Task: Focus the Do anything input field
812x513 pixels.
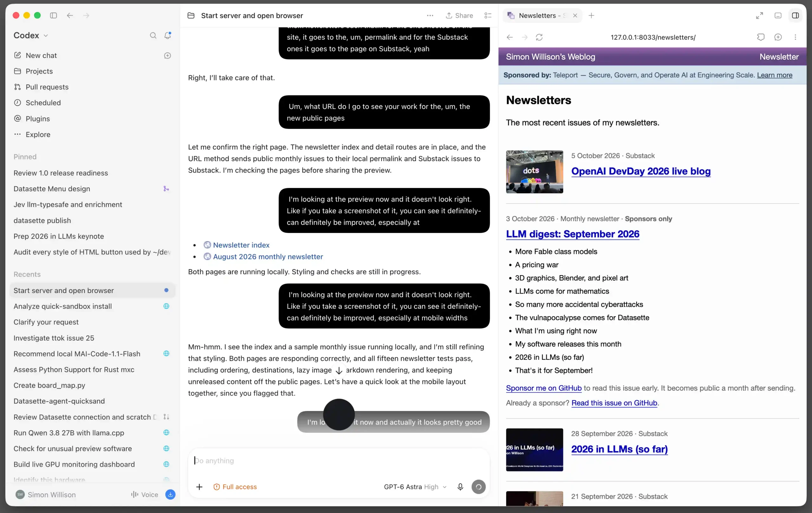Action: pyautogui.click(x=338, y=461)
